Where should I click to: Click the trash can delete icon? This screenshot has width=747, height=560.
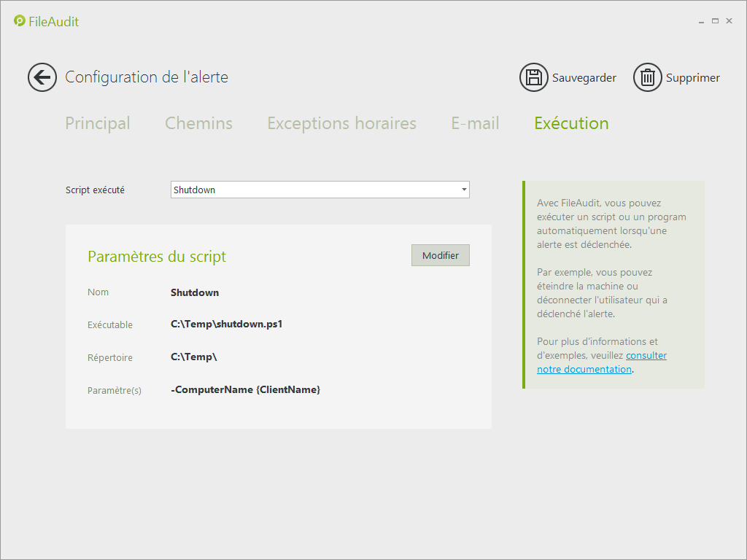[647, 77]
